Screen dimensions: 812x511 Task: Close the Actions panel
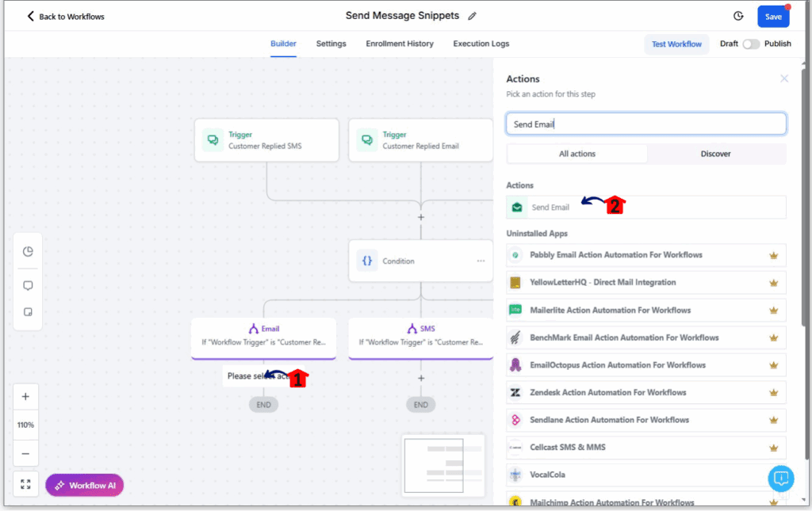coord(784,78)
